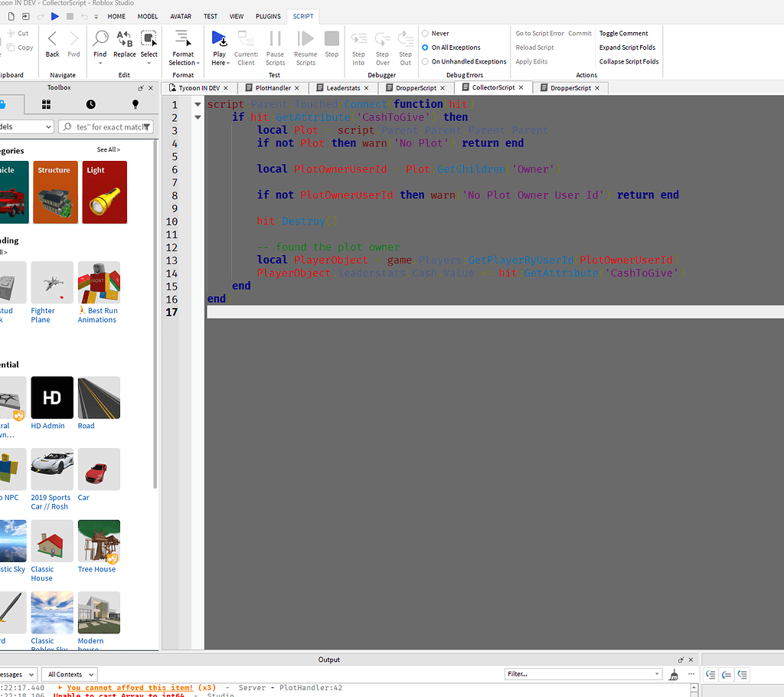Open the All Contents output dropdown

(68, 674)
